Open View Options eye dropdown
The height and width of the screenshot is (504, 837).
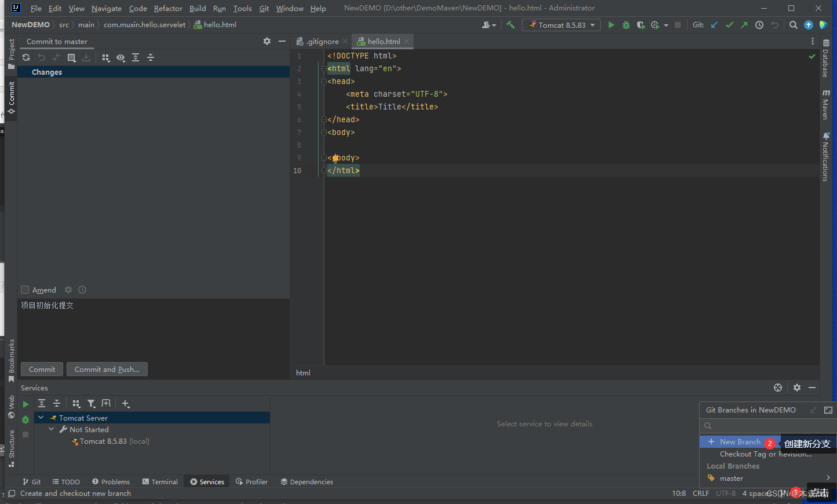(120, 57)
